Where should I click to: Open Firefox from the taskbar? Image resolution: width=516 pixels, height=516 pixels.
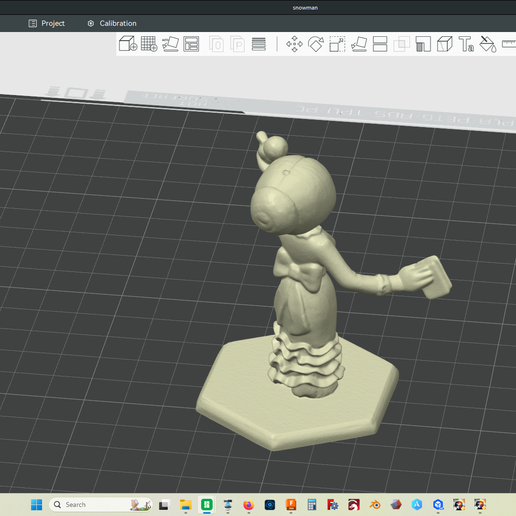(x=248, y=505)
